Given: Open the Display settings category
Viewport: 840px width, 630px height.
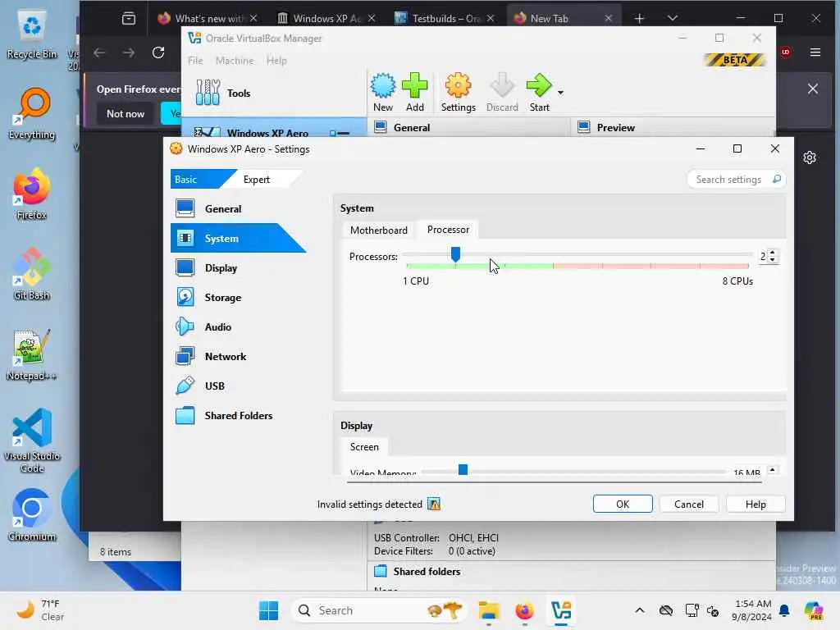Looking at the screenshot, I should point(221,268).
